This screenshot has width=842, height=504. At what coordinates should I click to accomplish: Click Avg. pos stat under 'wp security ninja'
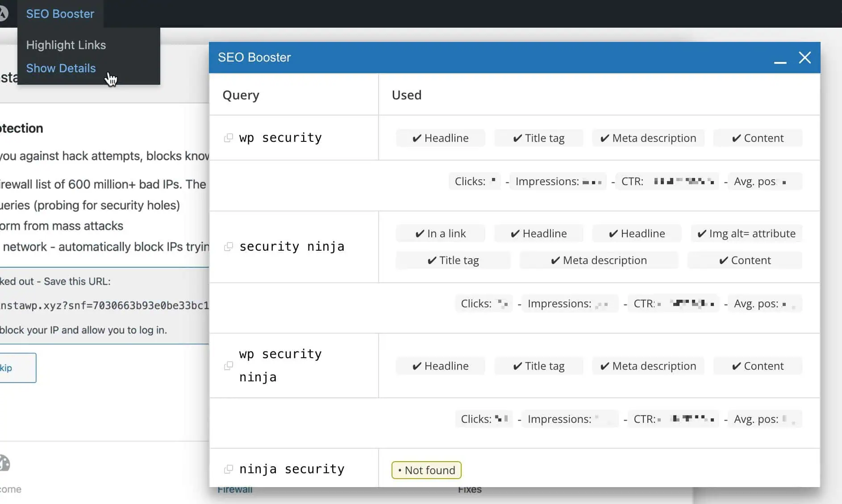(765, 419)
